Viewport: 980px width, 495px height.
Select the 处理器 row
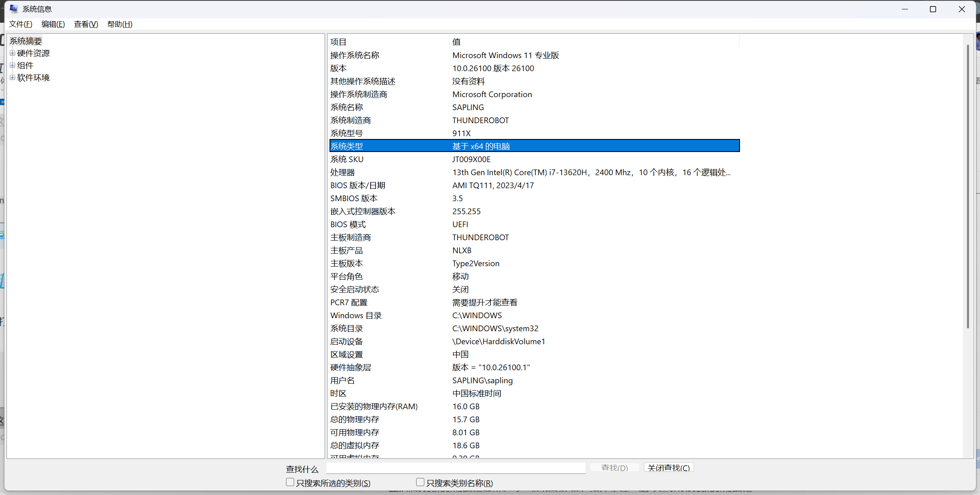(343, 172)
